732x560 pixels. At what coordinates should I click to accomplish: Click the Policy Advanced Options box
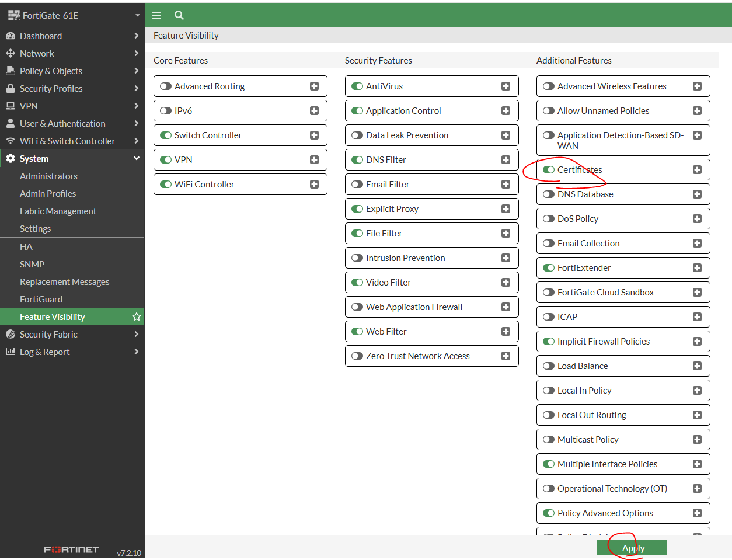(623, 513)
